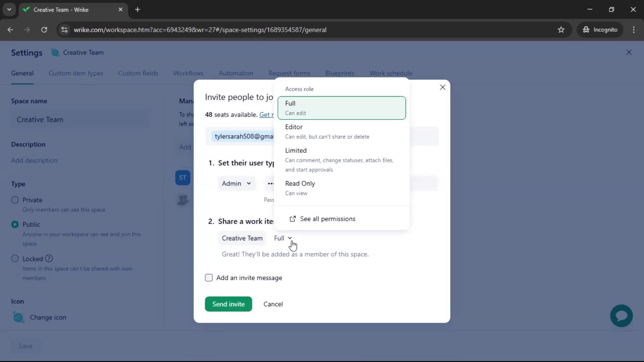644x362 pixels.
Task: Reload the Wrike page
Action: coord(44,30)
